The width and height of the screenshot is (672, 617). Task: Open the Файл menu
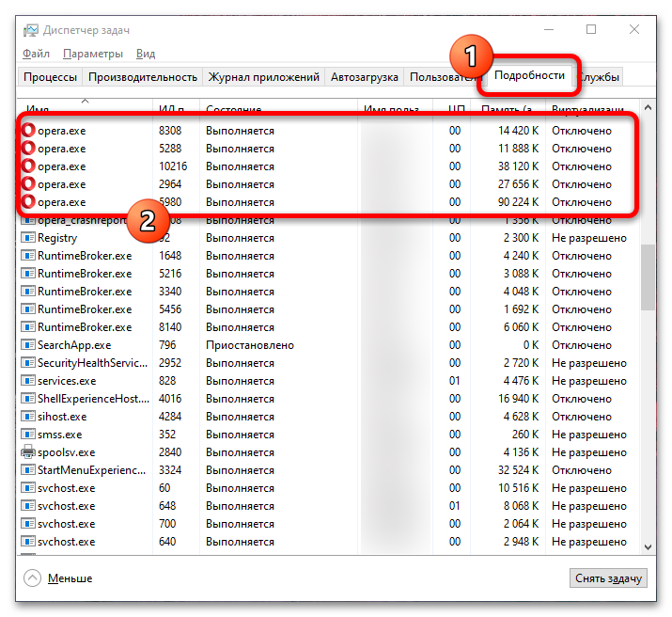coord(36,54)
